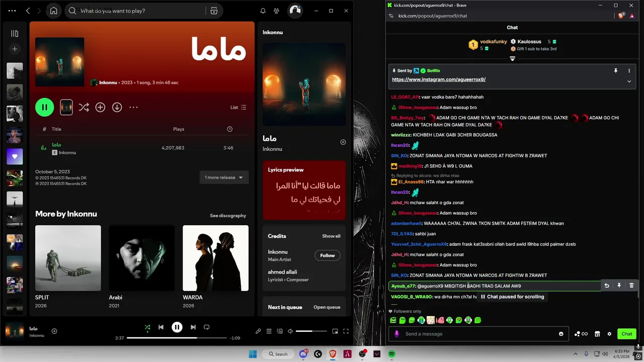This screenshot has width=644, height=362.
Task: Open more options ellipsis for the album
Action: [133, 107]
